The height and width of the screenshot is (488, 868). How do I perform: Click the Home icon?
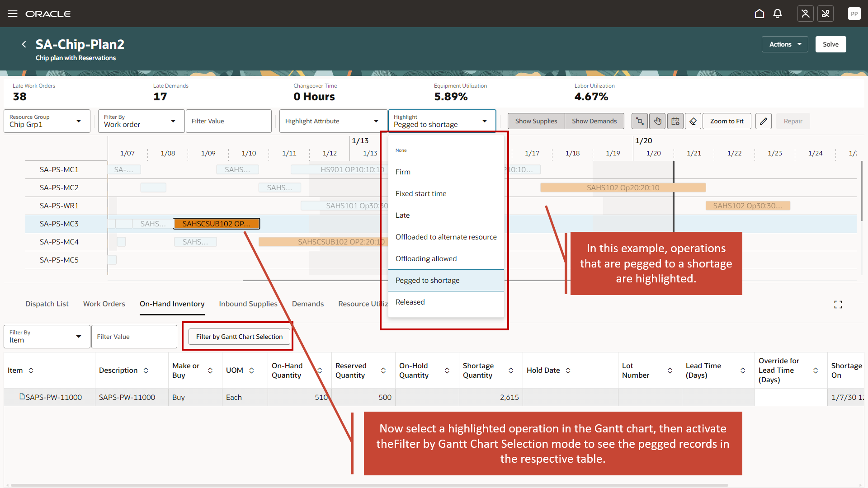coord(759,14)
